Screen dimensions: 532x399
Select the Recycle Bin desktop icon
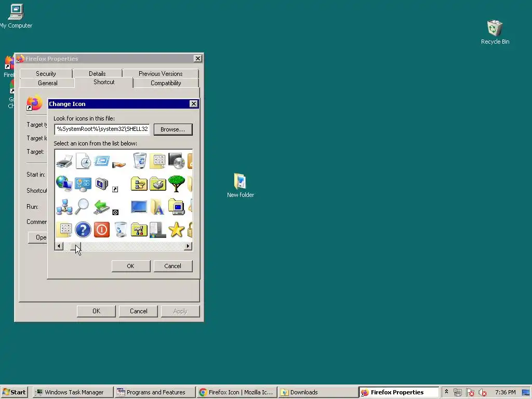(x=495, y=32)
